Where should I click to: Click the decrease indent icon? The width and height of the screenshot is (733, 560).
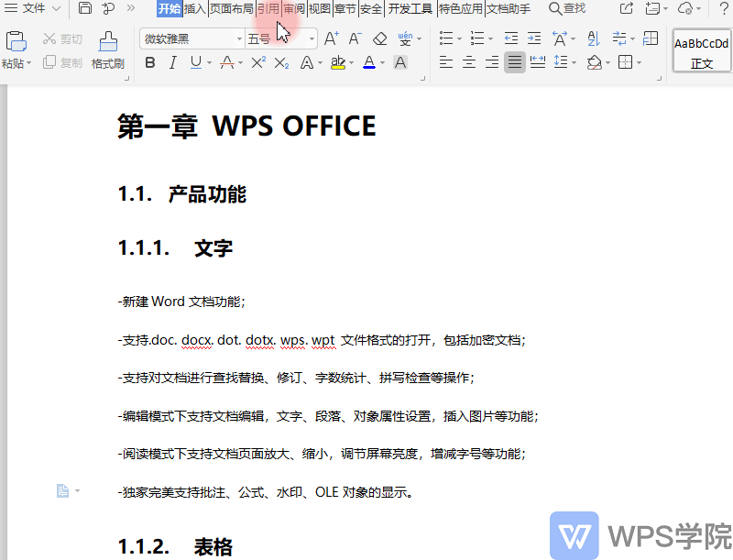tap(511, 38)
